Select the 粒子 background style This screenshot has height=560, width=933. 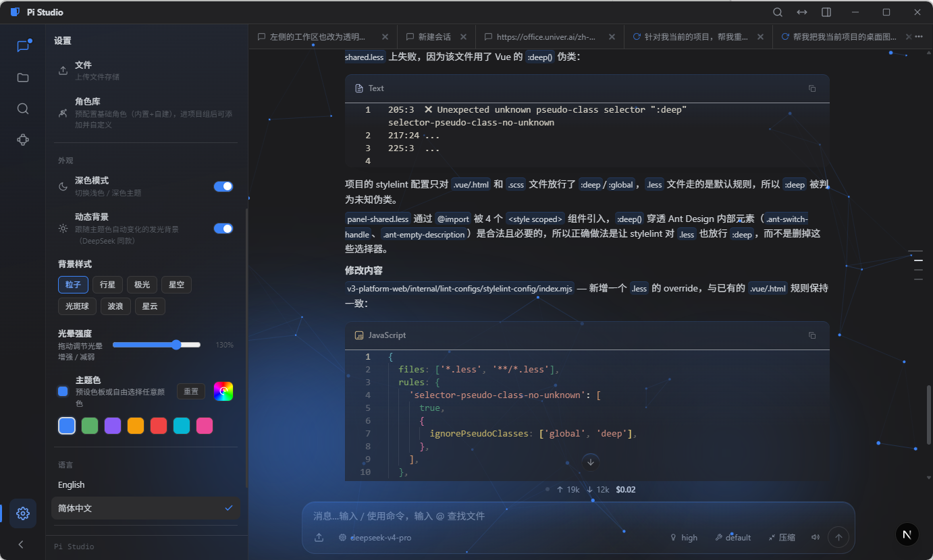[73, 285]
